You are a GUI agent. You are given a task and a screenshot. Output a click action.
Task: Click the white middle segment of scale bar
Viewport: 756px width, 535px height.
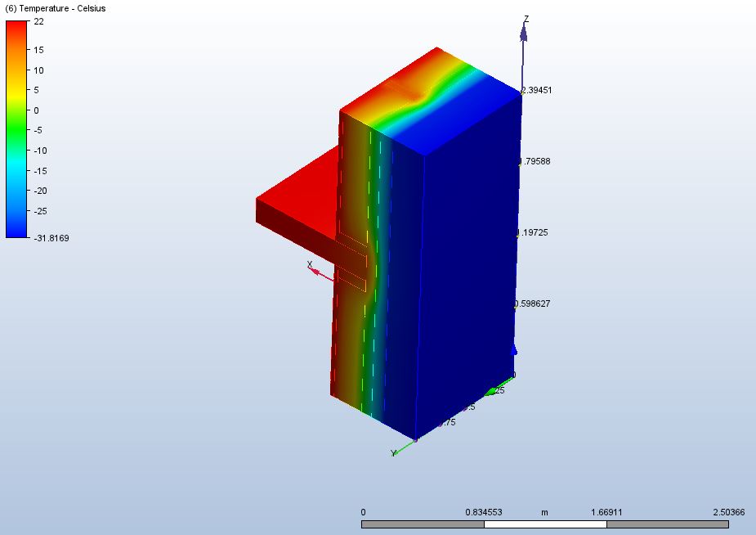tap(545, 524)
